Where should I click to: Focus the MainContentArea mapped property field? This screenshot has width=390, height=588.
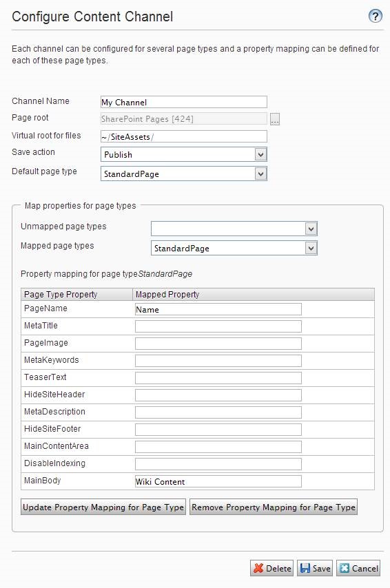click(x=218, y=447)
